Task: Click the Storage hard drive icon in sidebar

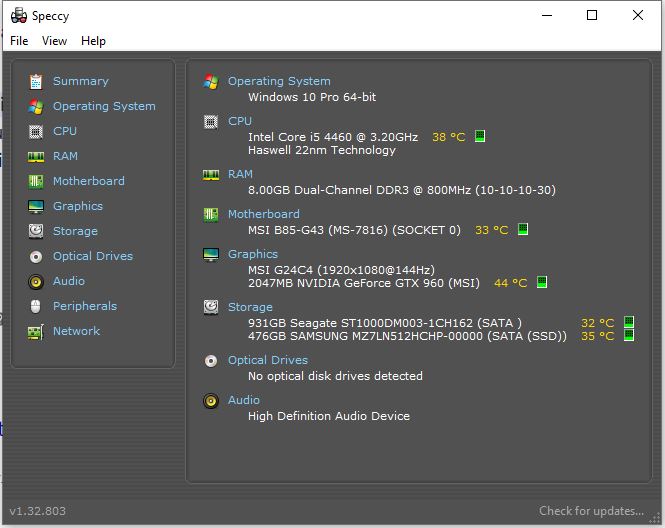Action: (36, 231)
